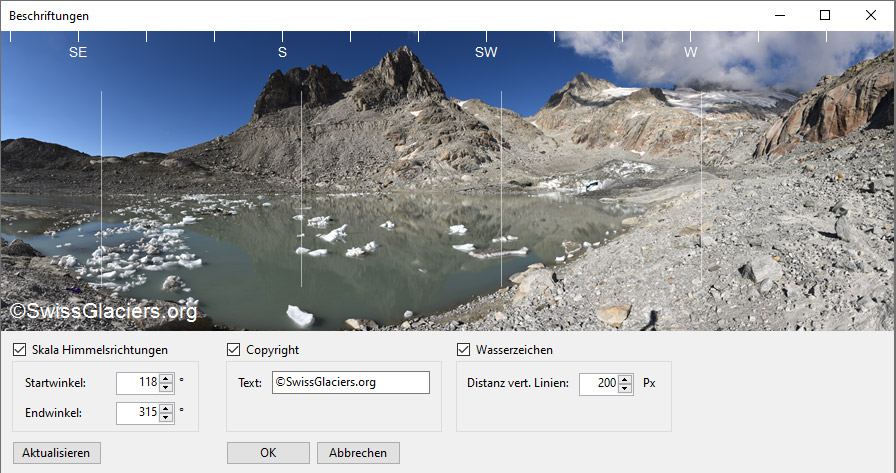Select the Startwinkel number field
The image size is (896, 473).
(138, 383)
